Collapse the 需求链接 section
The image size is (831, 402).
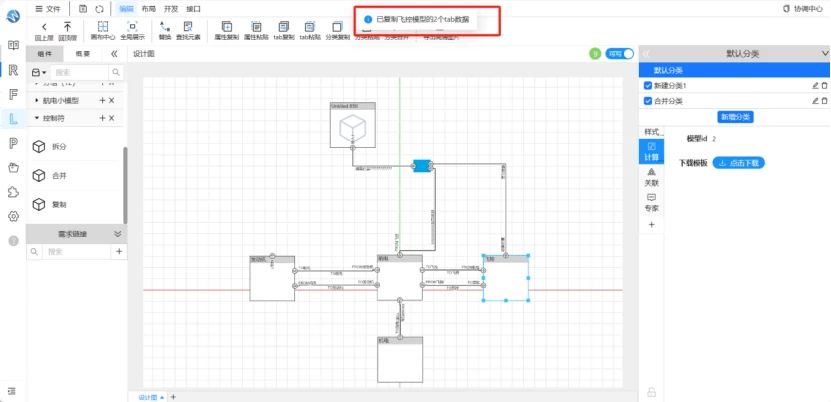(118, 234)
